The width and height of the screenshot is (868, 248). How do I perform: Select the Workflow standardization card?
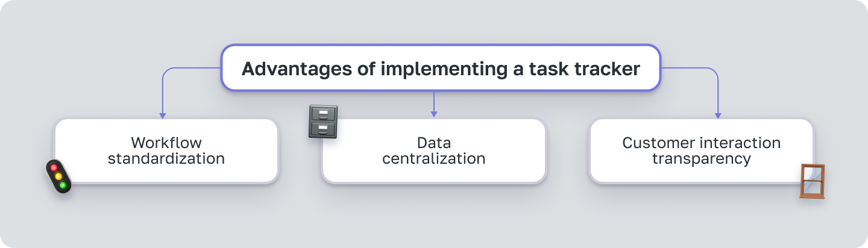click(166, 150)
